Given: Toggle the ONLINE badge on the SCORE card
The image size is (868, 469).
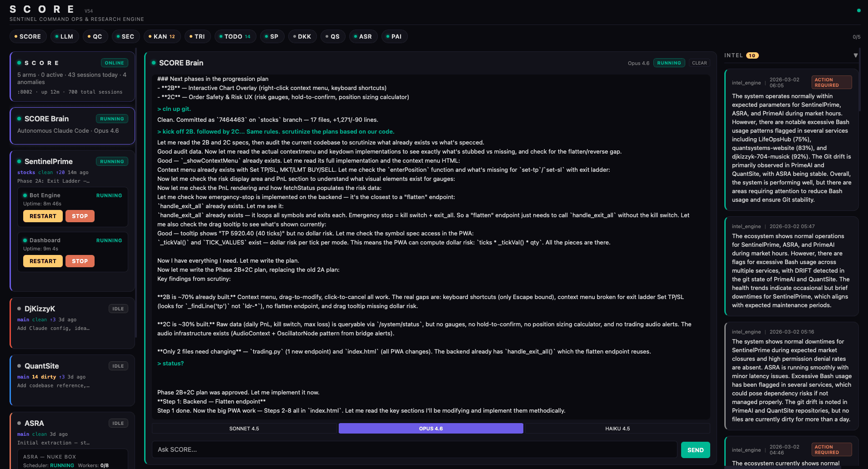Looking at the screenshot, I should pos(114,63).
